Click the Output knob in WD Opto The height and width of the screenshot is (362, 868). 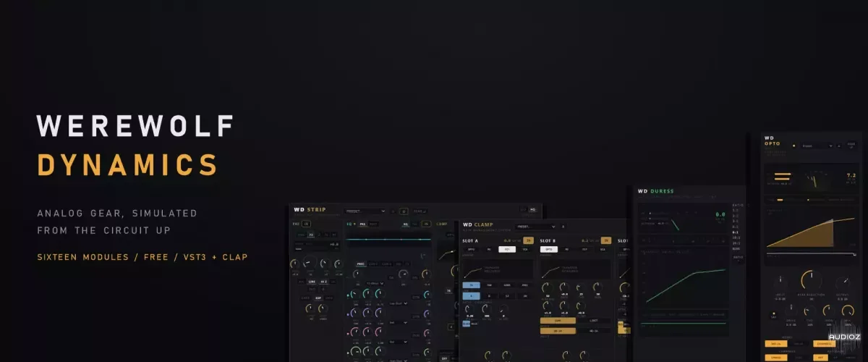(x=843, y=282)
